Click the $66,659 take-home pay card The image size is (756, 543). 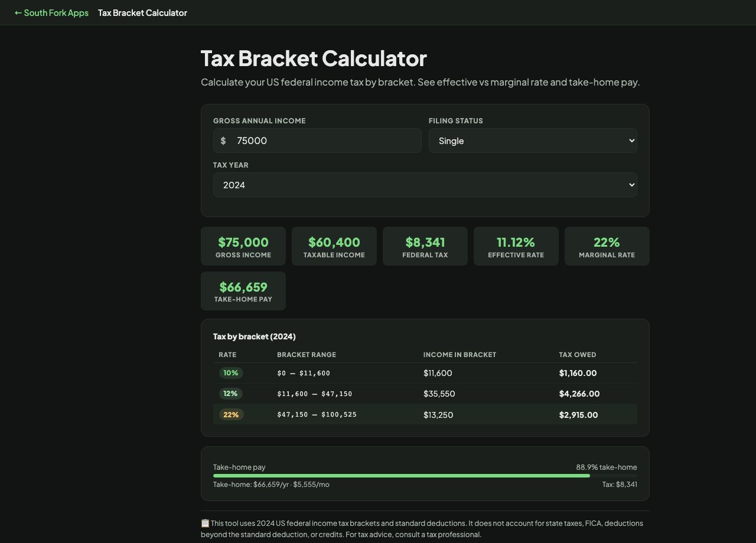[243, 291]
